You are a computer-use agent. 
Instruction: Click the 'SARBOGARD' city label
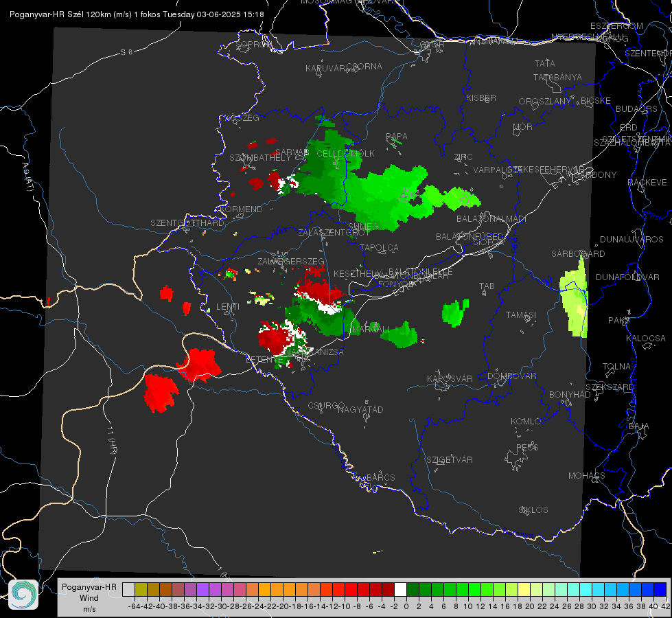pos(578,254)
